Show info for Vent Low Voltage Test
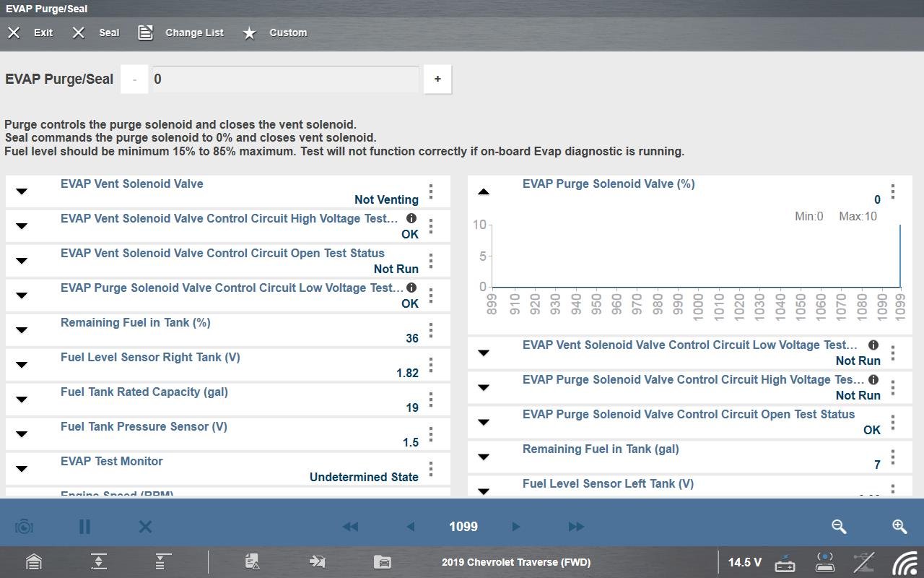The width and height of the screenshot is (924, 578). click(x=873, y=345)
